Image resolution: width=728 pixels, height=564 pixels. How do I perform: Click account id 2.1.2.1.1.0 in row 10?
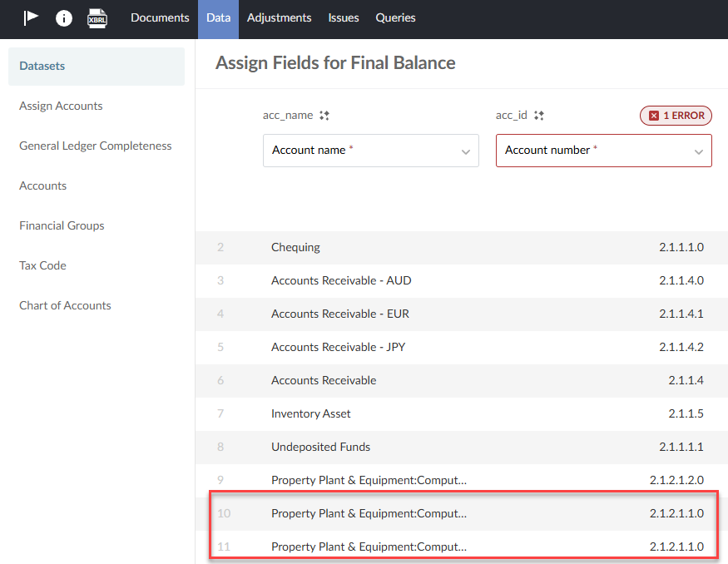click(x=676, y=514)
